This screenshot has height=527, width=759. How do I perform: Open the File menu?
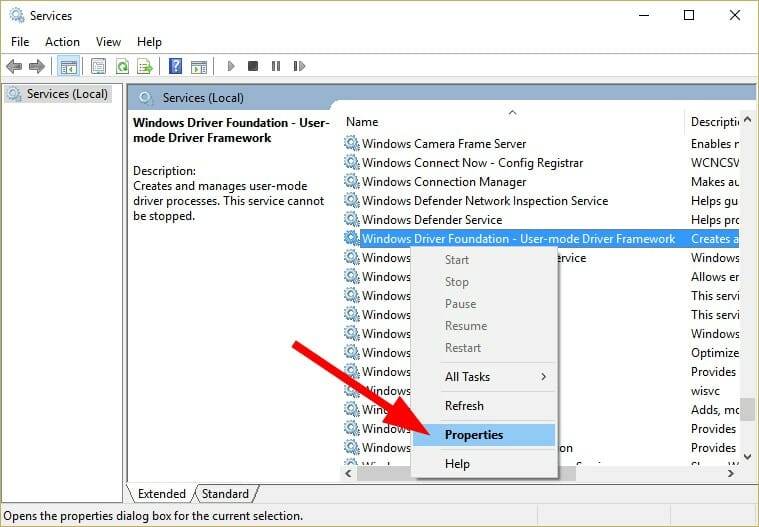[x=20, y=42]
